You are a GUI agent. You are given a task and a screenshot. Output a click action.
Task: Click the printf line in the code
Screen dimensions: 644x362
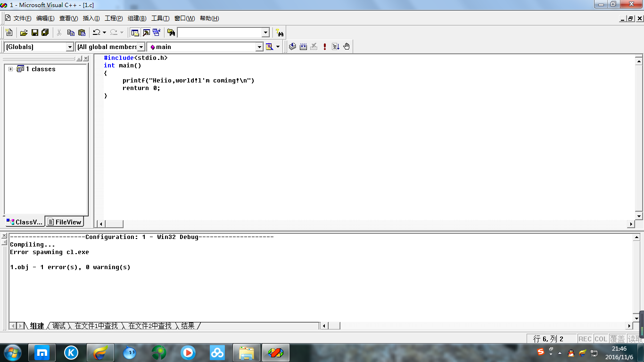click(x=189, y=81)
